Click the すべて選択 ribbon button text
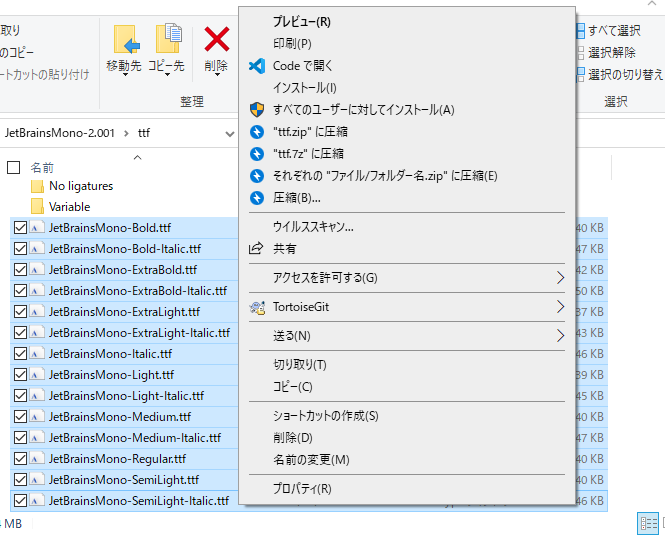This screenshot has height=535, width=665. pos(614,31)
